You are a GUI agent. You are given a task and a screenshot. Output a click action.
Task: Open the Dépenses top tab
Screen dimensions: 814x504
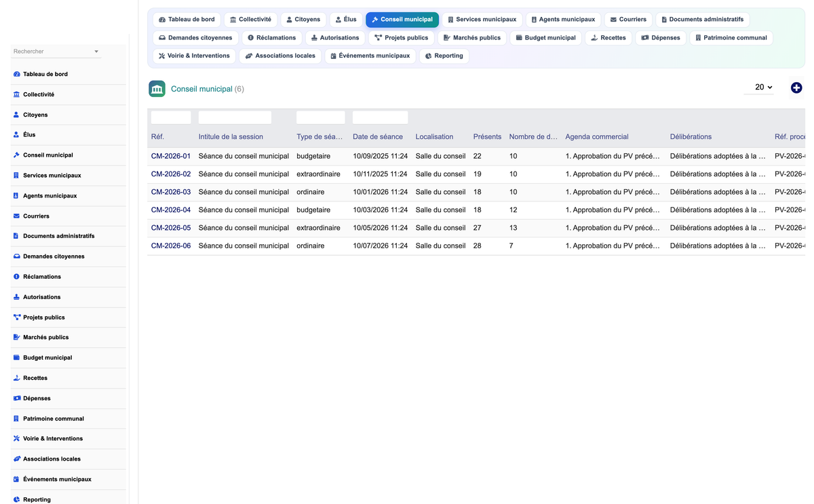click(x=661, y=38)
